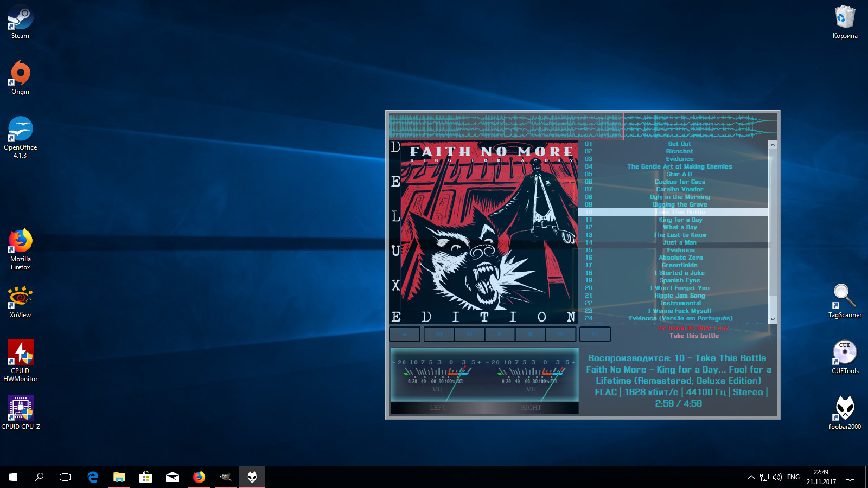Viewport: 868px width, 488px height.
Task: Open Task View on the taskbar
Action: (65, 477)
